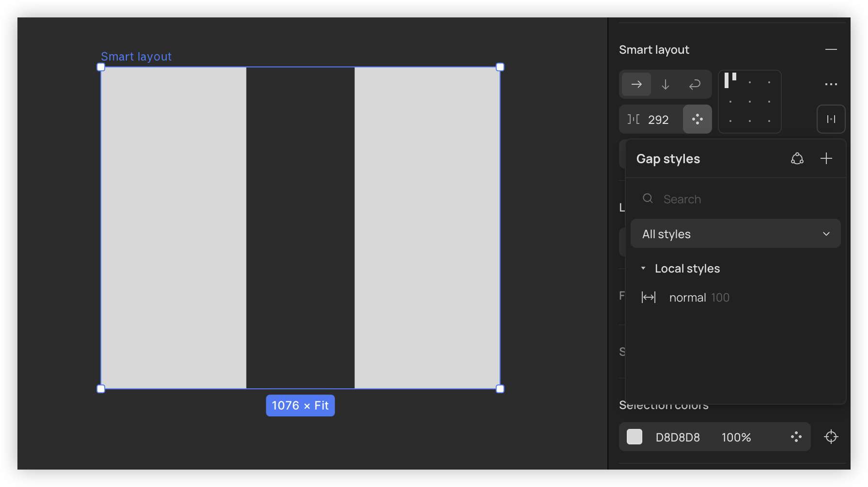Screen dimensions: 868x487
Task: Open color styles icon in Selection colors row
Action: [796, 437]
